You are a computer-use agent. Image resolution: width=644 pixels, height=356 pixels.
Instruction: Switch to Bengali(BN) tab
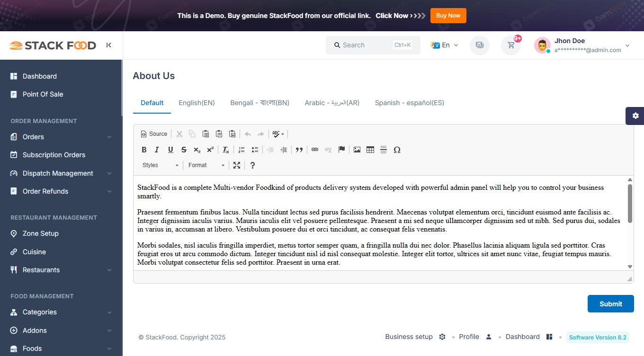pos(259,103)
